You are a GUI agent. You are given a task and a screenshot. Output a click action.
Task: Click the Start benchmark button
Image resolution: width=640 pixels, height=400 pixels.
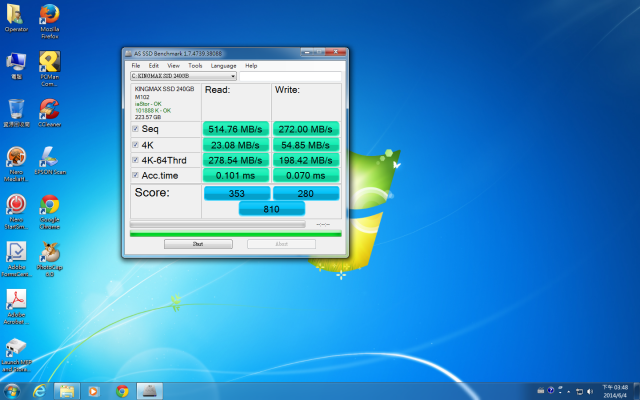198,244
